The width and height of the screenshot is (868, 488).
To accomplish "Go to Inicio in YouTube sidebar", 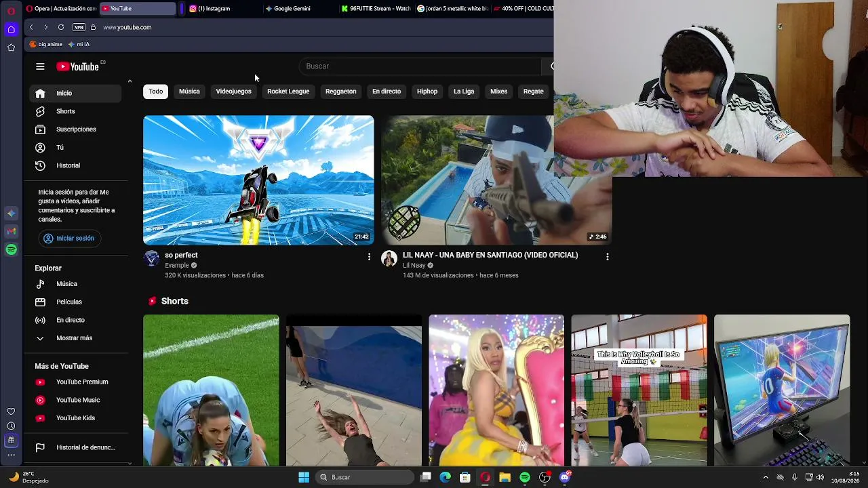I will click(75, 93).
